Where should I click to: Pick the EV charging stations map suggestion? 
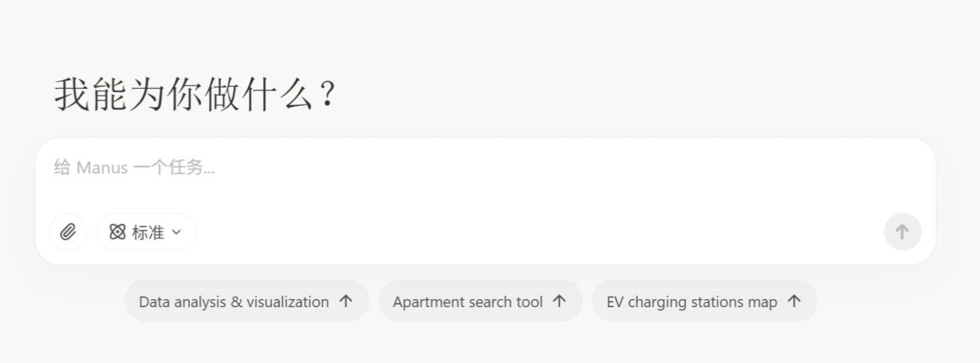691,302
